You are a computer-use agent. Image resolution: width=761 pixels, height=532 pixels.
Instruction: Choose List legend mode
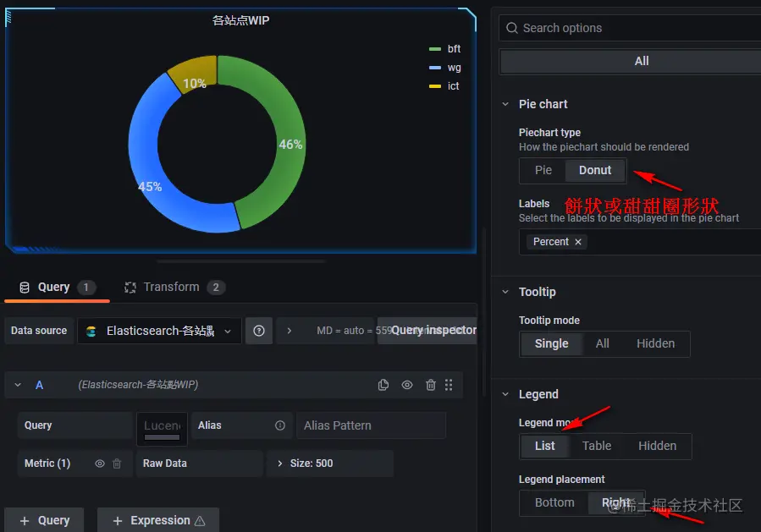(544, 447)
